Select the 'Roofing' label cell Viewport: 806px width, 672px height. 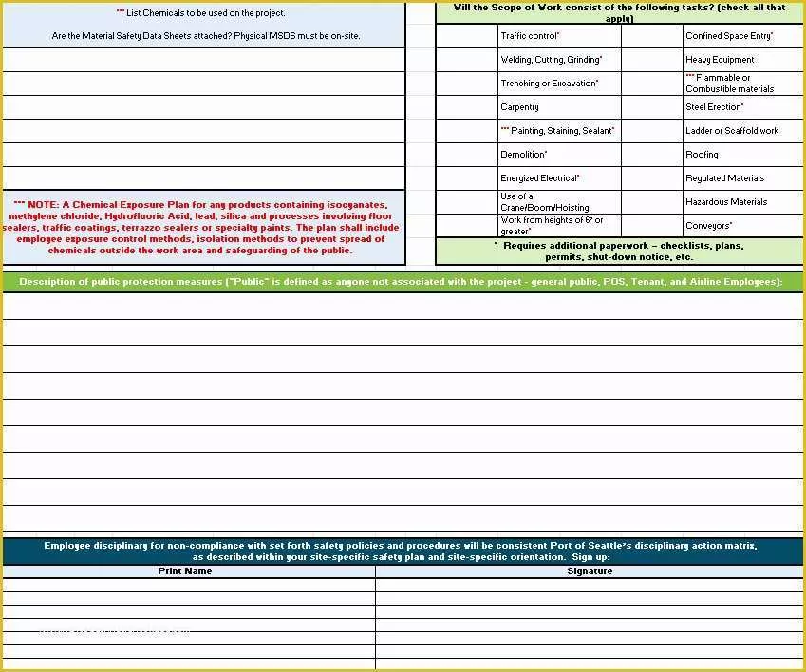tap(742, 154)
